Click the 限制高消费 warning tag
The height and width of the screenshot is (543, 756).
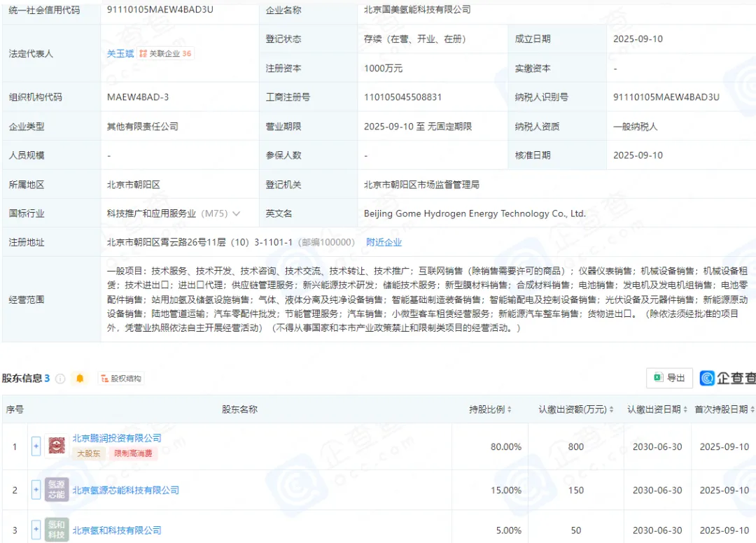[x=133, y=453]
